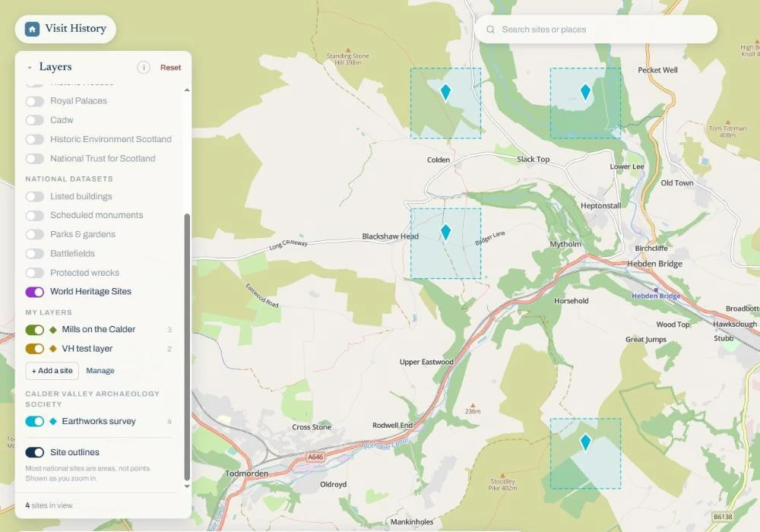
Task: Click the Hebden Bridge railway station icon
Action: [656, 290]
